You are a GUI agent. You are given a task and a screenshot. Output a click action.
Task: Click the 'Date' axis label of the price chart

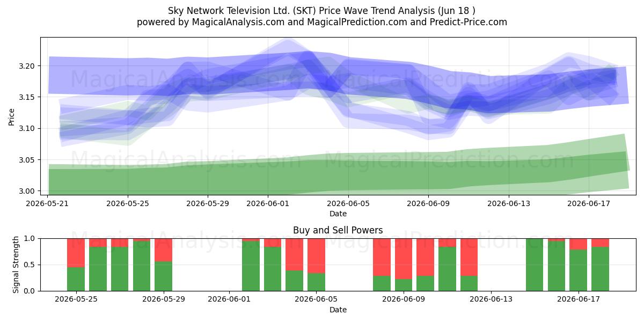click(338, 214)
